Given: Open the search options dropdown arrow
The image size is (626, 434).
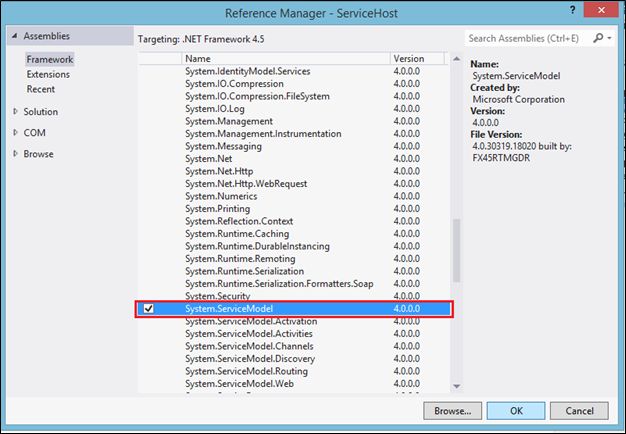Looking at the screenshot, I should click(x=608, y=38).
